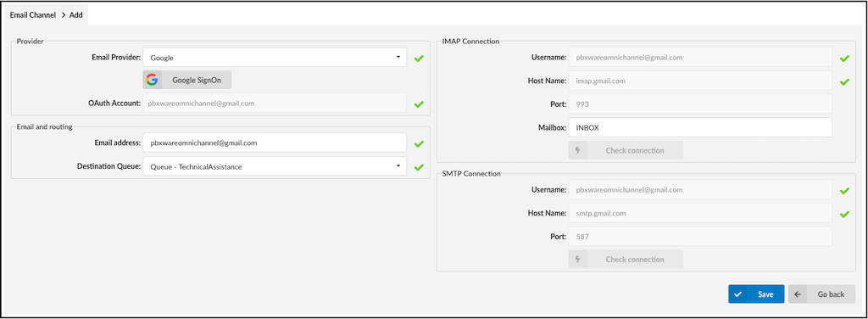Check the SMTP connection with its button

pos(626,260)
